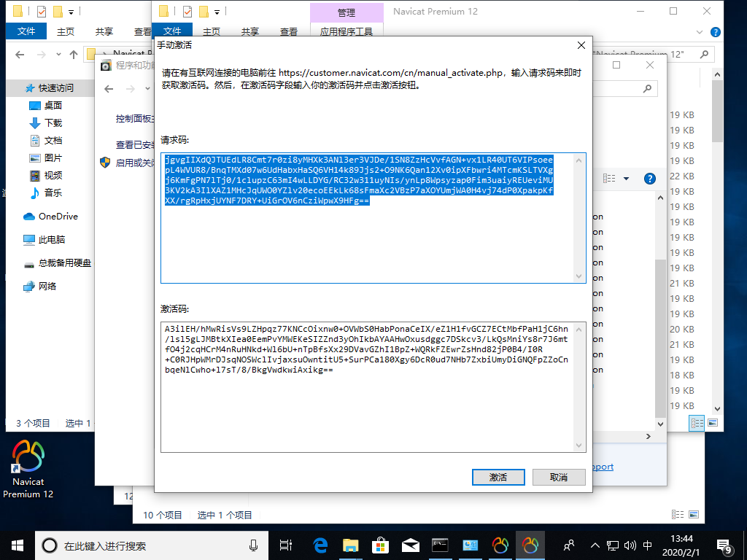Switch to details view icon in Explorer
747x560 pixels.
click(697, 423)
